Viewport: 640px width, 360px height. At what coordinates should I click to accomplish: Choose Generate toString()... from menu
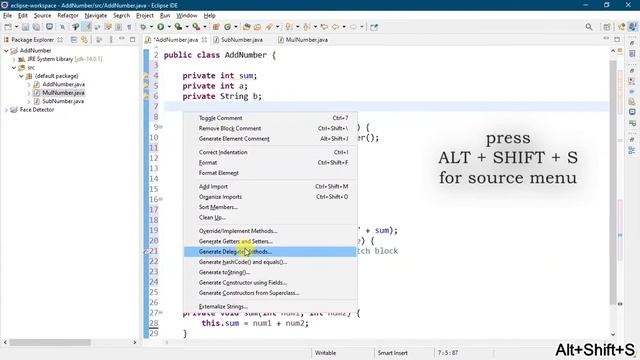click(270, 272)
